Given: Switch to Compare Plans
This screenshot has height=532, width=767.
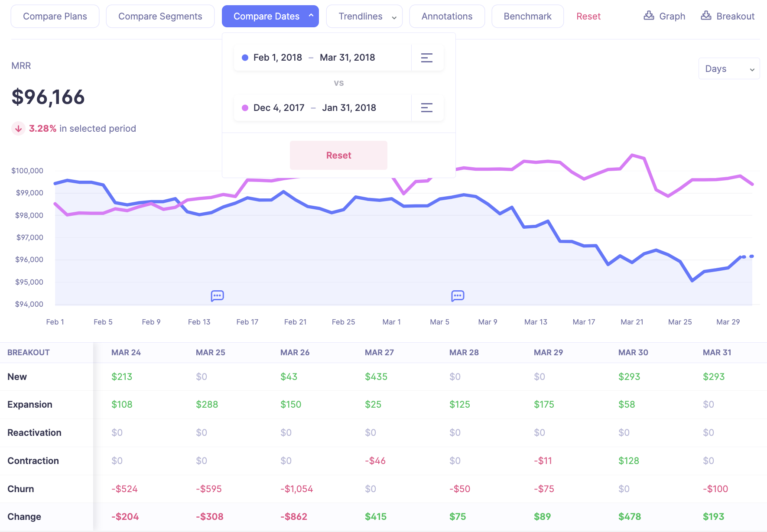Looking at the screenshot, I should tap(55, 16).
